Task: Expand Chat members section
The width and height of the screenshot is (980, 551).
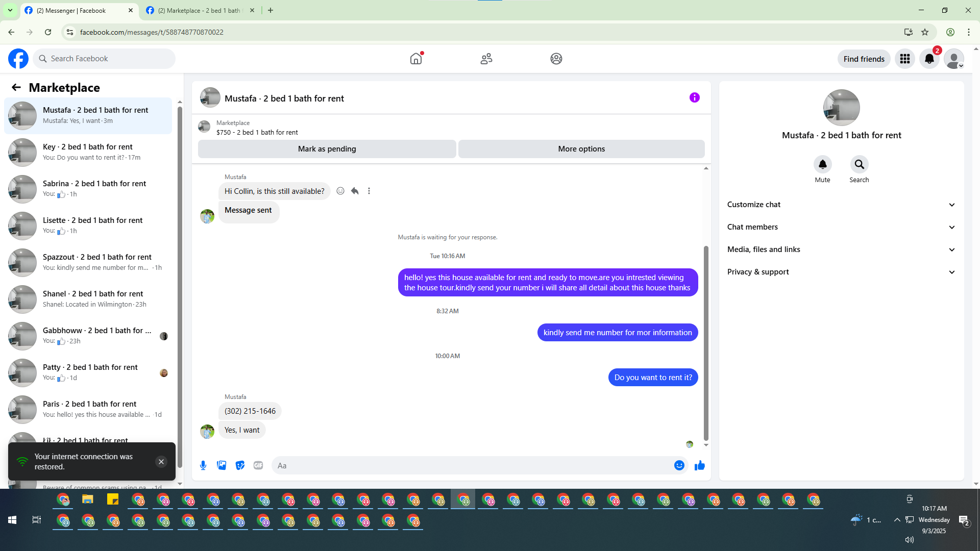Action: point(841,227)
